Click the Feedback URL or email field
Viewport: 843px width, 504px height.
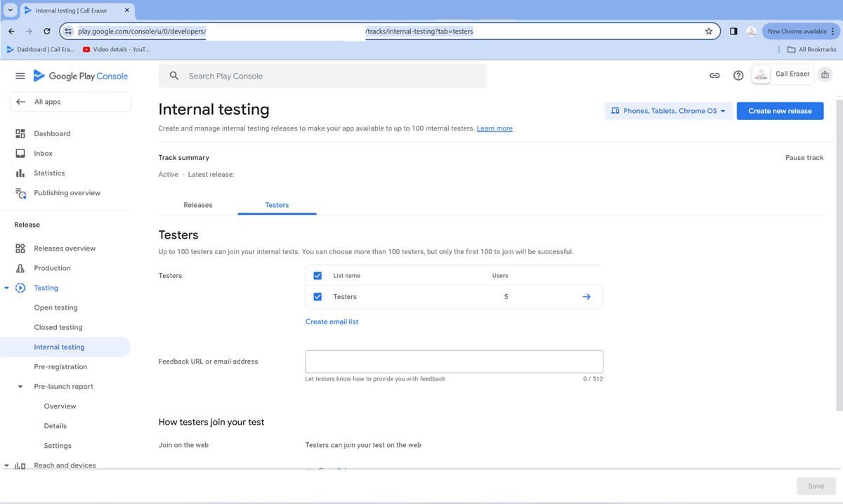coord(454,362)
